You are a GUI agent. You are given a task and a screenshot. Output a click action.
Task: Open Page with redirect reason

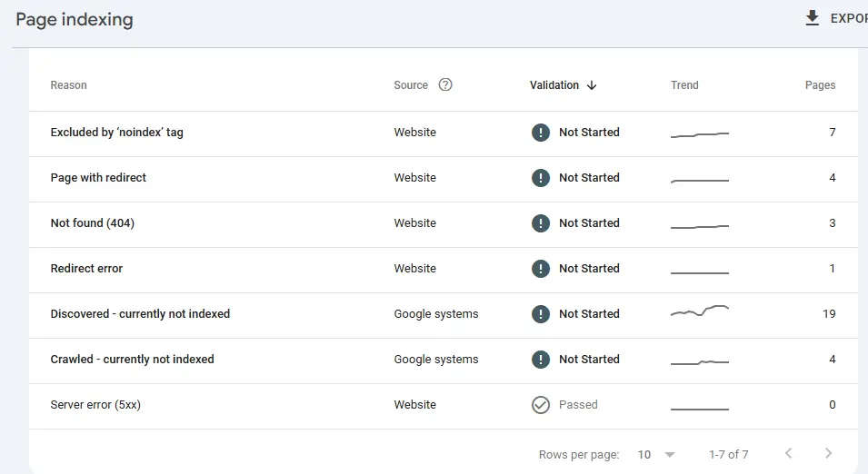tap(98, 178)
